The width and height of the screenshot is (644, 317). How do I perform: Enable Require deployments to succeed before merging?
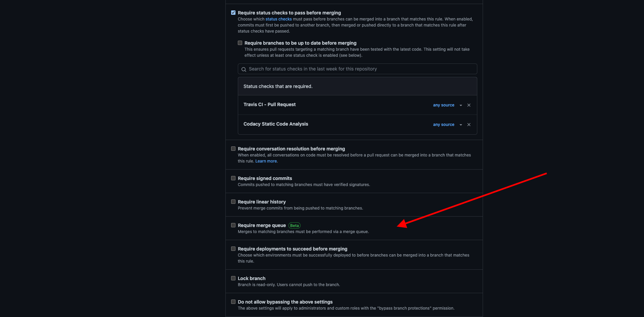233,248
